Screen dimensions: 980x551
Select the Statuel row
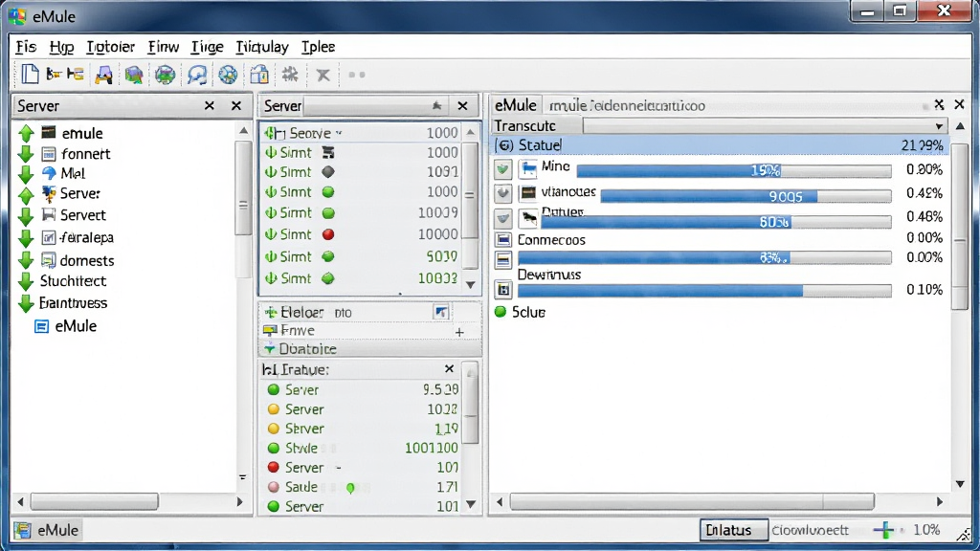click(x=721, y=145)
